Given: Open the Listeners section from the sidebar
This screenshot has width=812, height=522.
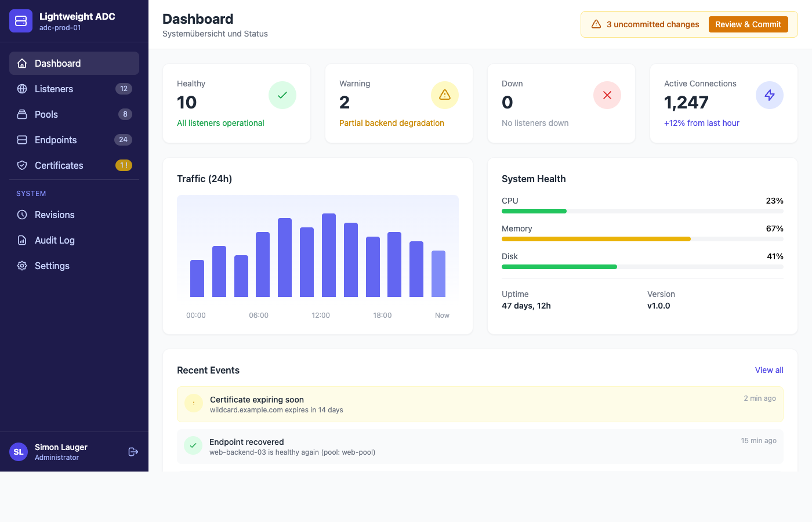Looking at the screenshot, I should click(53, 89).
